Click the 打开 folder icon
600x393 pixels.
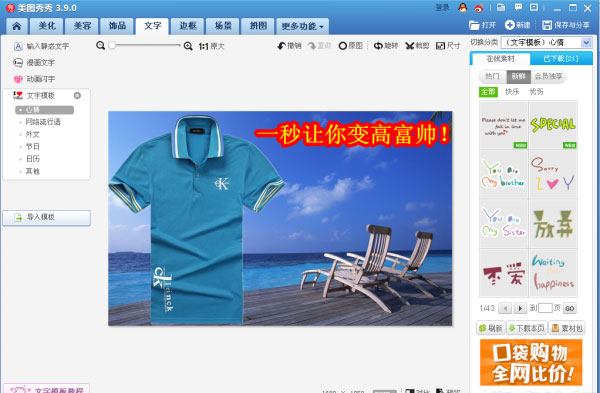[x=474, y=25]
